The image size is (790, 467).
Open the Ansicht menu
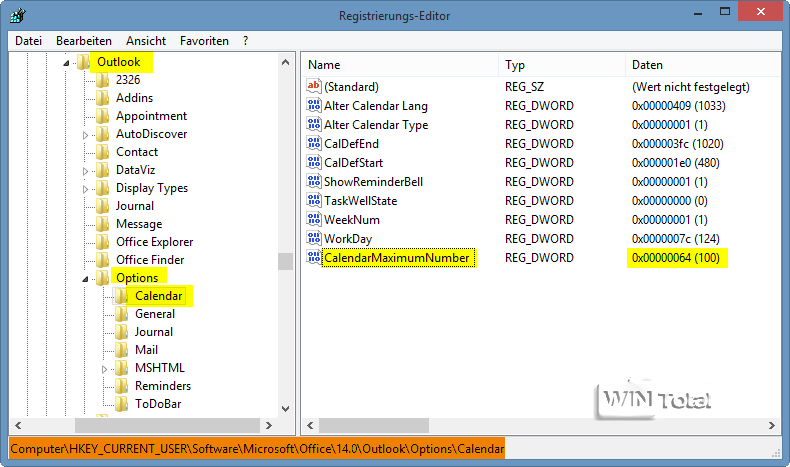(x=146, y=41)
